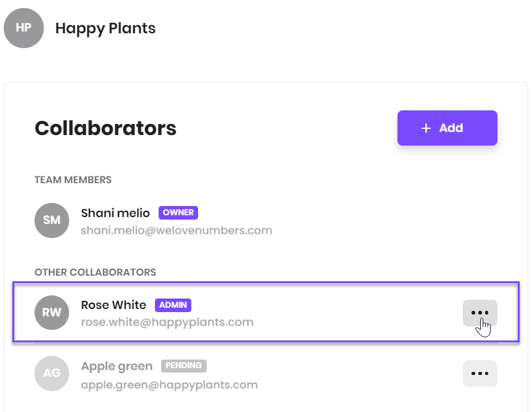Open the three-dot menu for Apple green
Image resolution: width=532 pixels, height=412 pixels.
coord(480,373)
